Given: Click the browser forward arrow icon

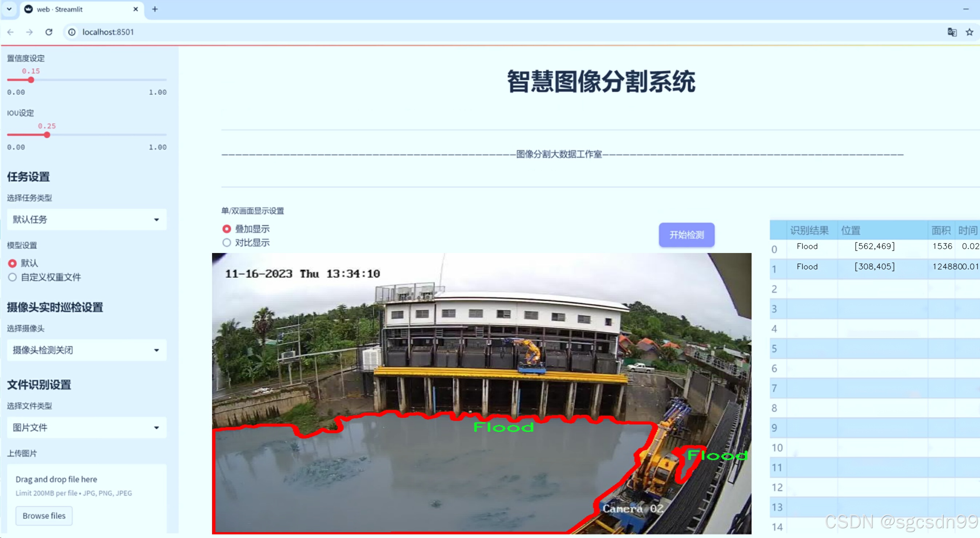Looking at the screenshot, I should tap(29, 32).
